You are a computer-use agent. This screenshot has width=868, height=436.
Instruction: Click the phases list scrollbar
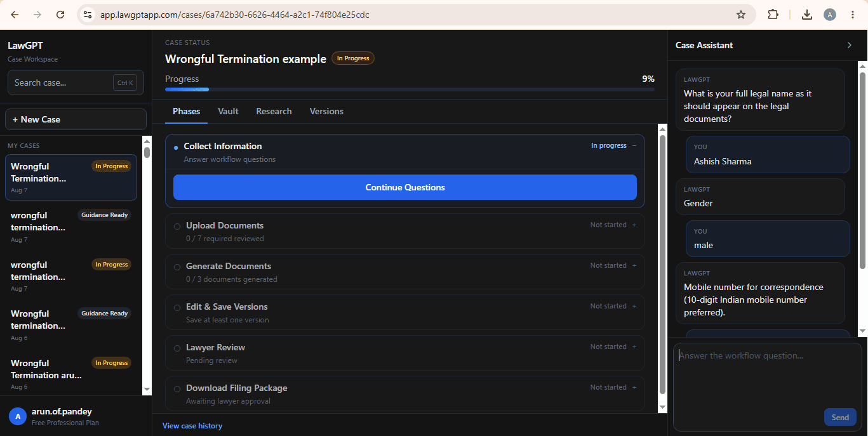tap(662, 268)
